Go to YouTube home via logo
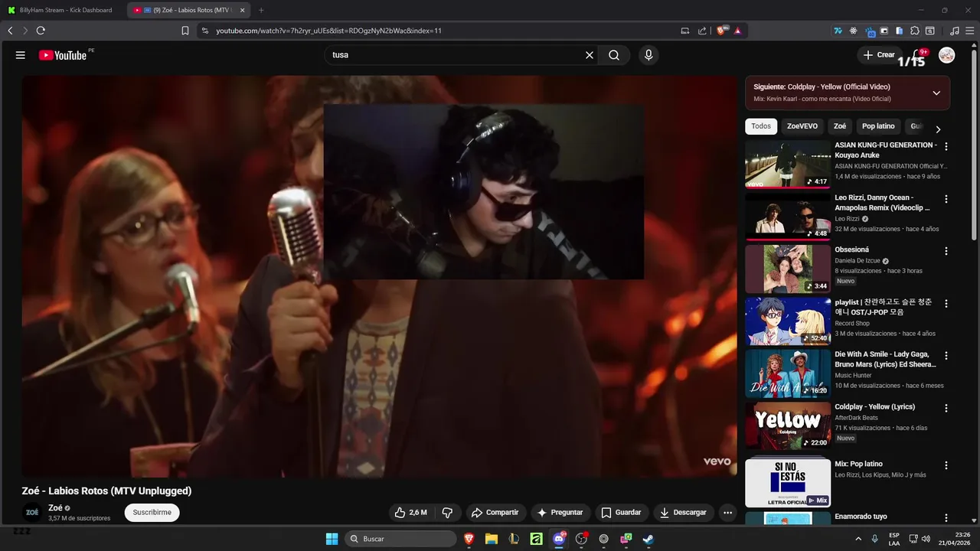 (x=63, y=55)
